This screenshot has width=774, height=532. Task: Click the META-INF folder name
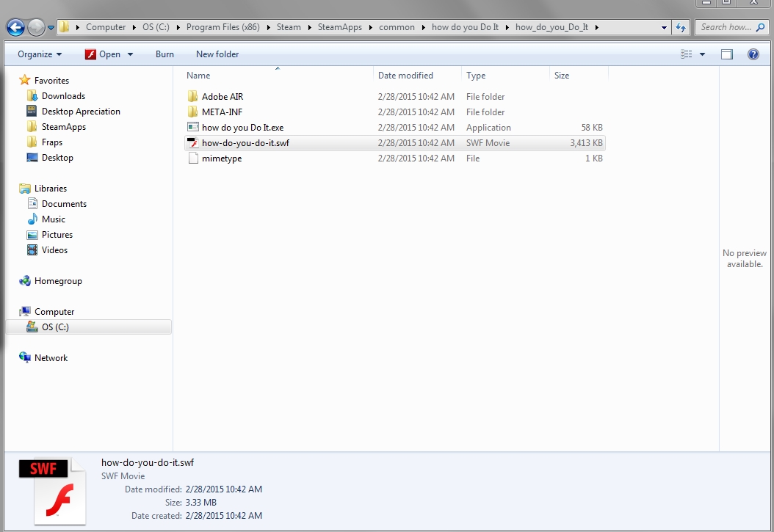pos(222,112)
